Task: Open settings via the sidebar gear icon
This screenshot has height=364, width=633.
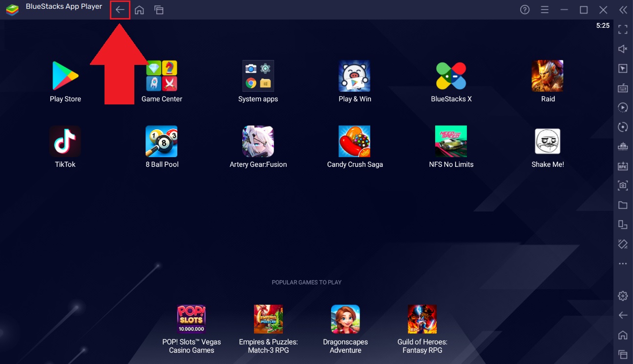Action: click(623, 296)
